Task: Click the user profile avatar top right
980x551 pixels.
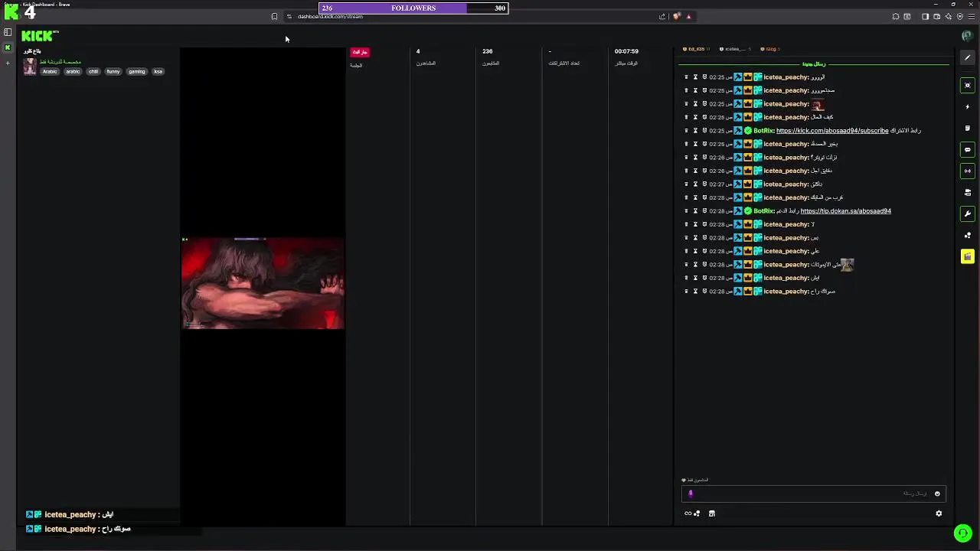Action: (x=968, y=36)
